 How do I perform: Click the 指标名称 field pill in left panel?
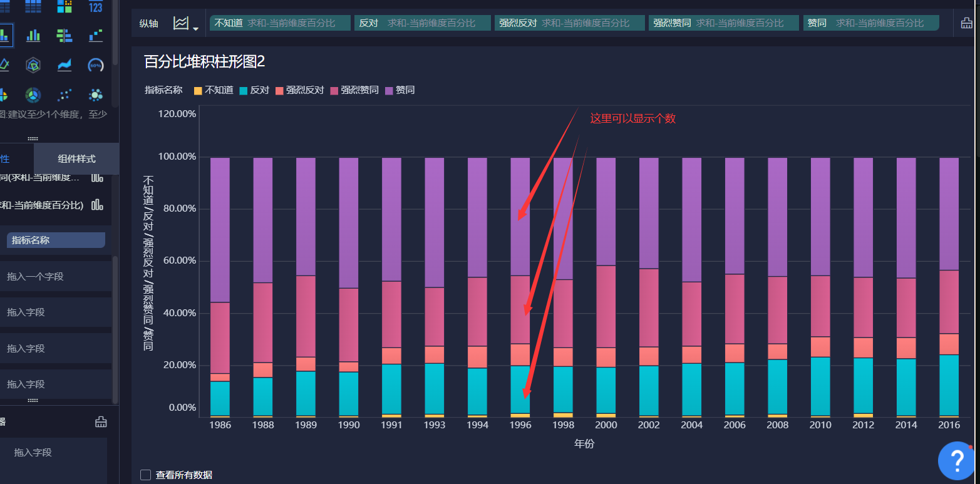click(x=56, y=240)
